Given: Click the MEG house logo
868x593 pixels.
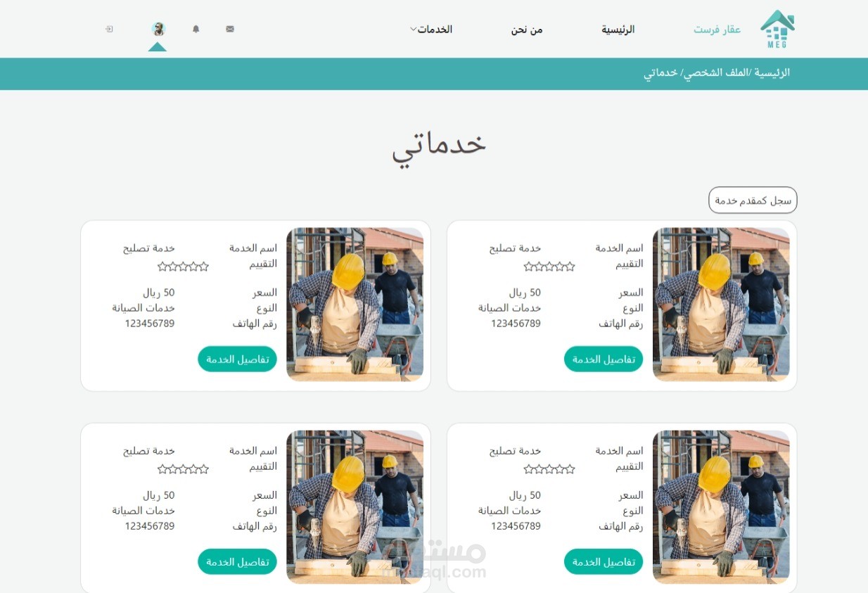Looking at the screenshot, I should (x=777, y=29).
